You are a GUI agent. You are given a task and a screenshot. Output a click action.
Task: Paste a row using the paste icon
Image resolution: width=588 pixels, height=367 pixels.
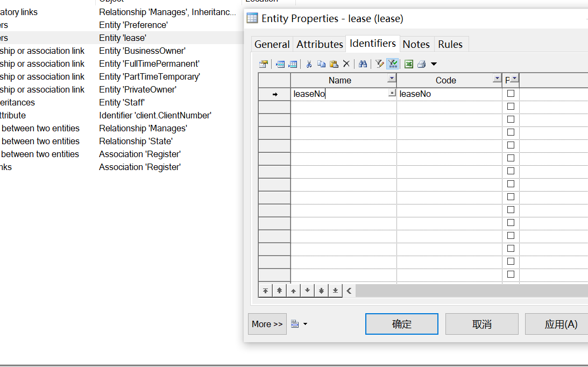click(334, 63)
